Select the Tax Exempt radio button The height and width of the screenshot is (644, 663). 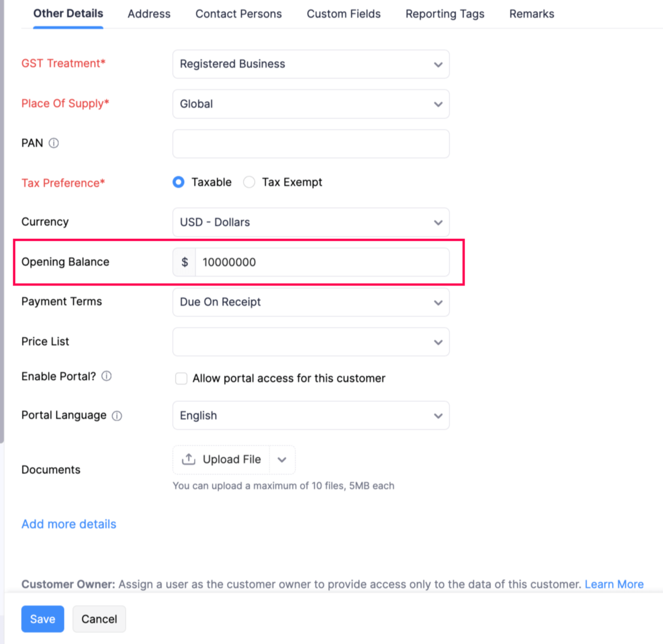pos(249,182)
